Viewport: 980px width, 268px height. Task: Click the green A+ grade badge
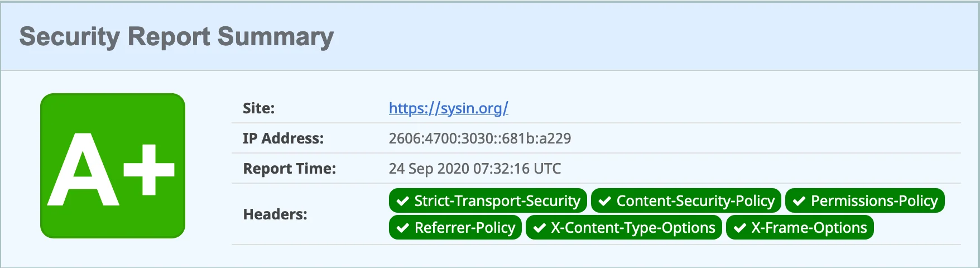[113, 166]
